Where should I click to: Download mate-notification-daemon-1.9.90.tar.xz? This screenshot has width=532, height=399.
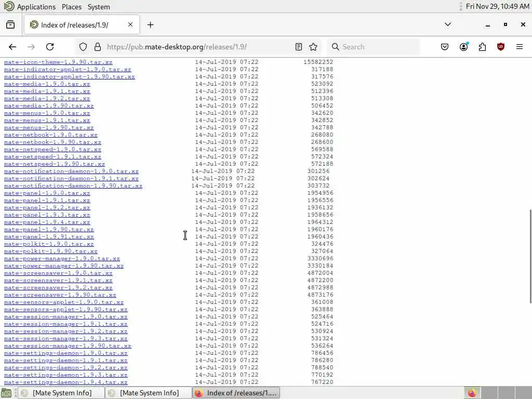point(73,186)
